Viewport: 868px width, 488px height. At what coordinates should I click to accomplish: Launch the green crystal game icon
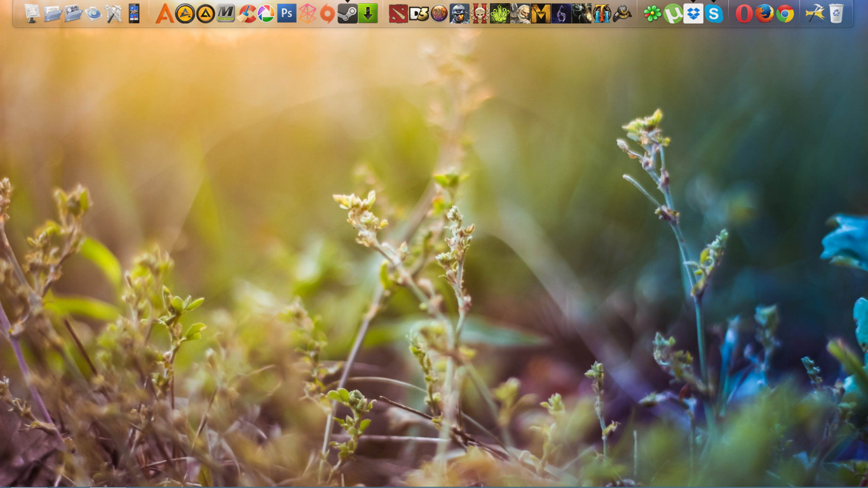[500, 13]
